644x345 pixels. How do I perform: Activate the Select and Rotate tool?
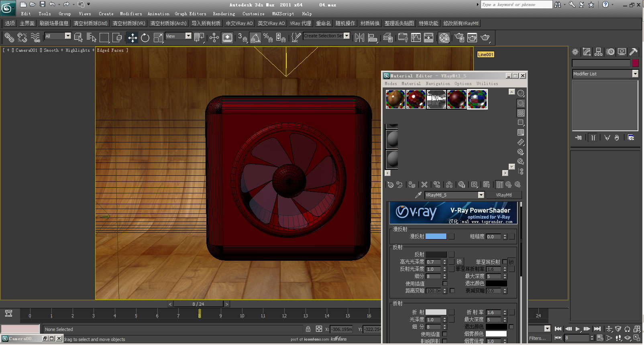pos(145,38)
